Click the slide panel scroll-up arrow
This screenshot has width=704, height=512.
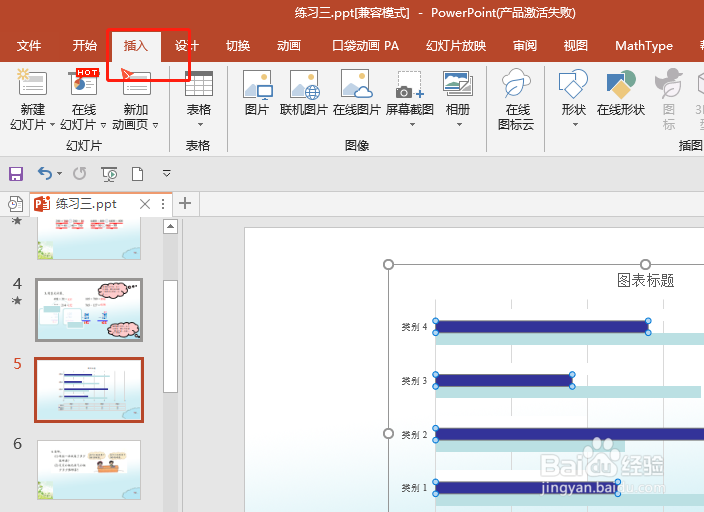(x=171, y=226)
